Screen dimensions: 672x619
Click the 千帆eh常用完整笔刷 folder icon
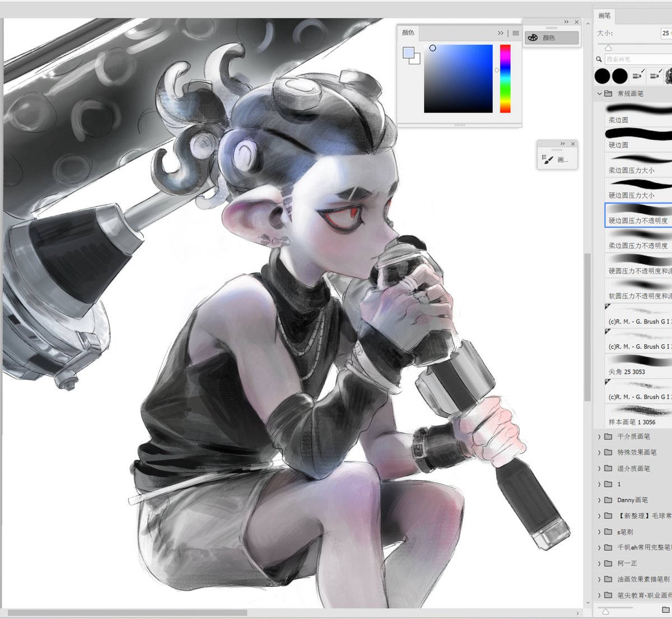[x=608, y=547]
